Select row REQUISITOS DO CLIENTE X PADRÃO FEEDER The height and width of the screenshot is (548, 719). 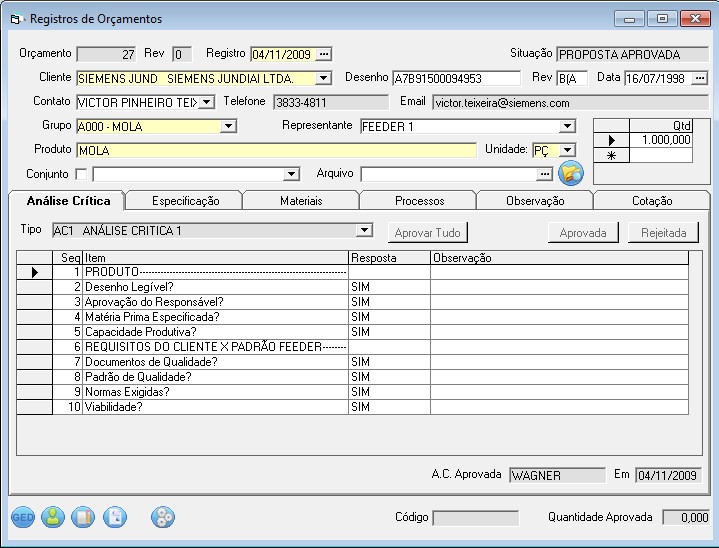tap(352, 347)
